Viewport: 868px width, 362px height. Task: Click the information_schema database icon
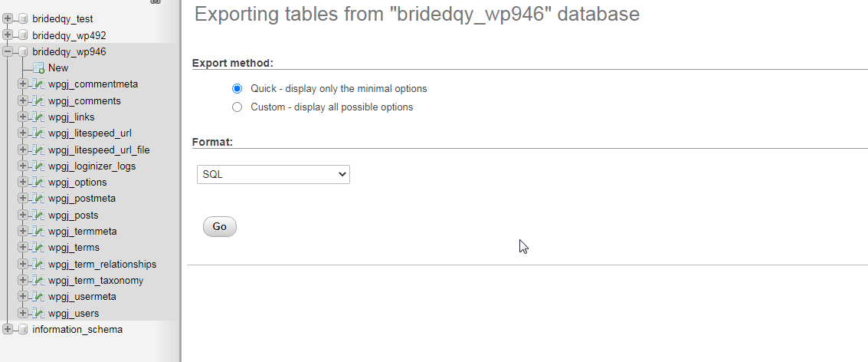pyautogui.click(x=23, y=330)
